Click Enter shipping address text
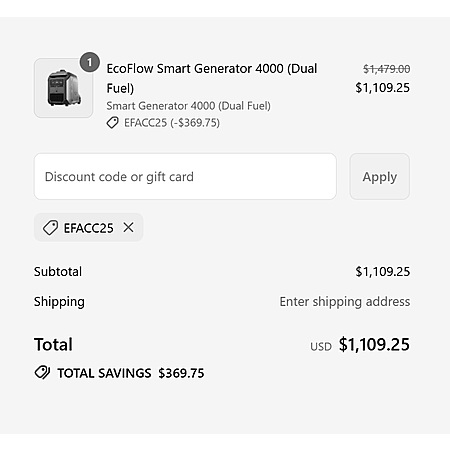 click(345, 302)
